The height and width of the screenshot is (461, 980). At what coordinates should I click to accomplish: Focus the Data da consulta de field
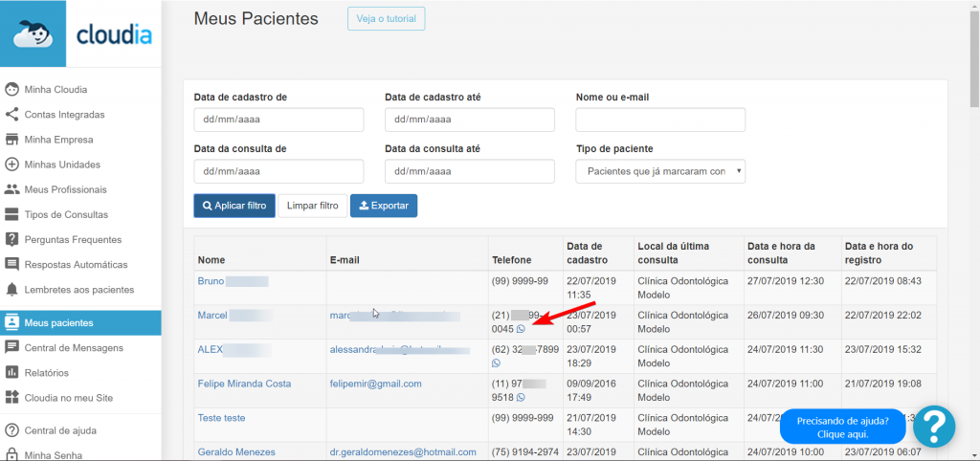(278, 171)
